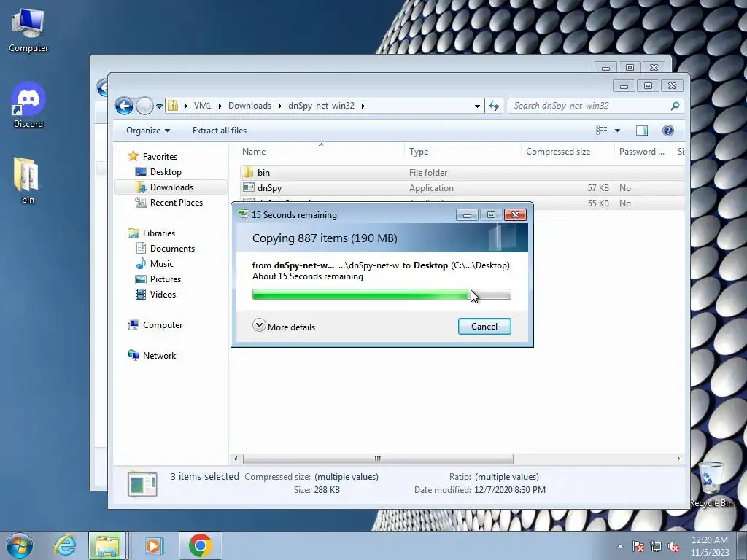747x560 pixels.
Task: Click the network tray icon
Action: [x=656, y=546]
